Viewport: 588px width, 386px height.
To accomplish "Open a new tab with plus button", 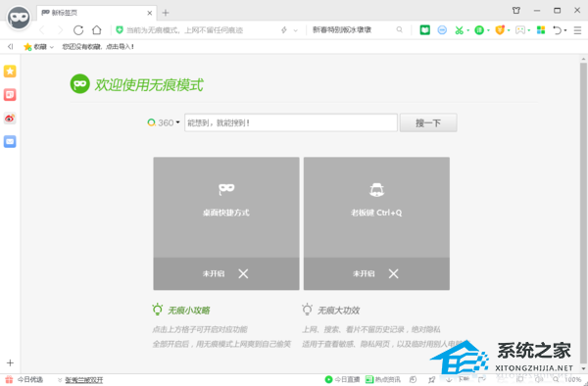I will click(x=166, y=13).
